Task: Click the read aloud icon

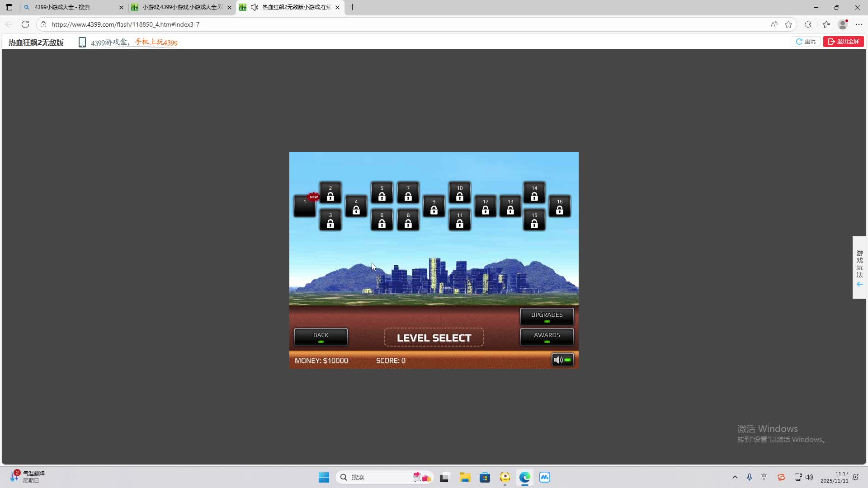Action: point(774,24)
